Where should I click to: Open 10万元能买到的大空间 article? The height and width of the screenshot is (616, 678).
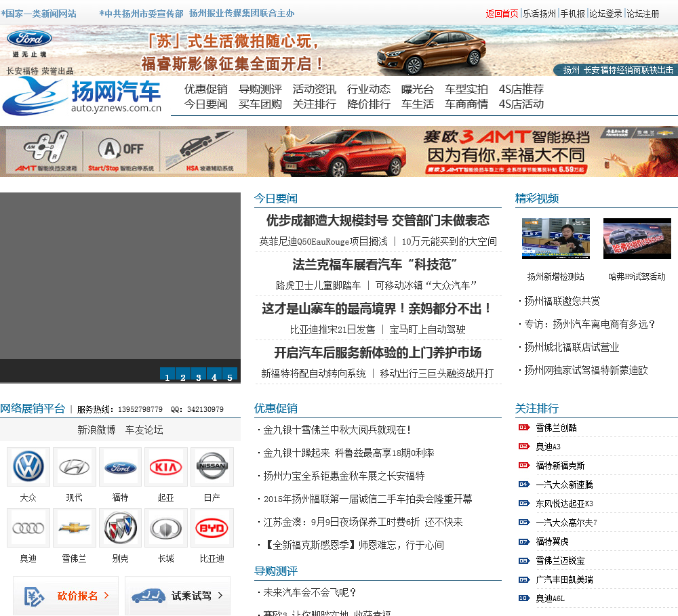click(449, 242)
